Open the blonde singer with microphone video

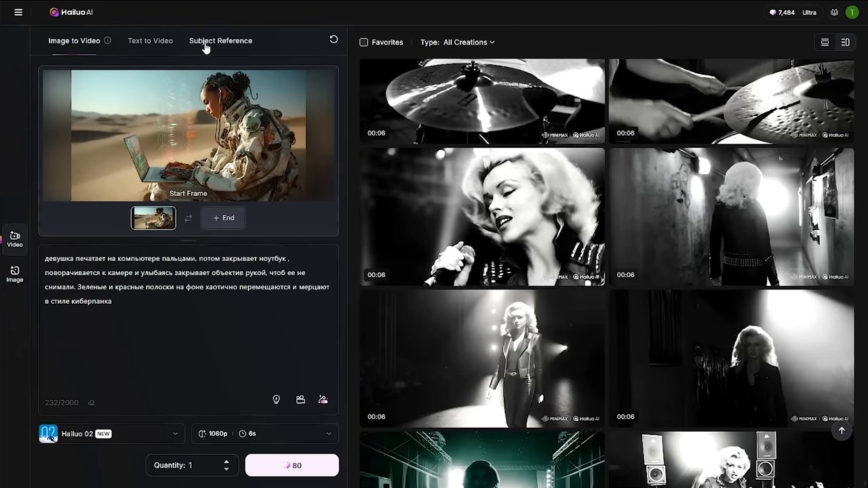coord(482,217)
